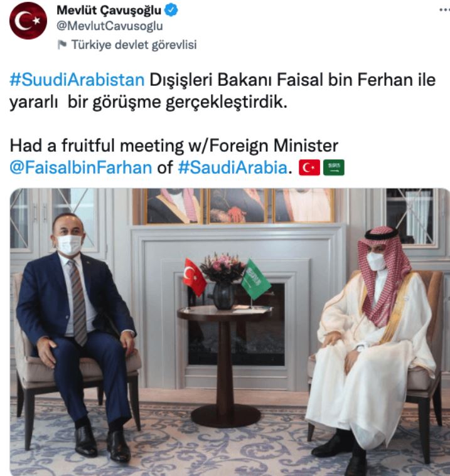Image resolution: width=450 pixels, height=476 pixels.
Task: Open the @FaisalbinFarhan mention
Action: (x=81, y=167)
